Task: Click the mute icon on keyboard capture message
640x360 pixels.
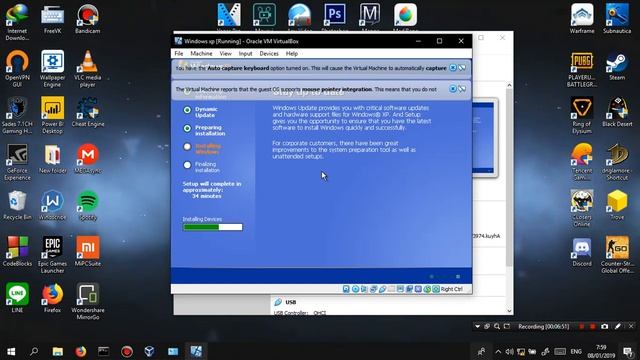Action: [x=462, y=68]
